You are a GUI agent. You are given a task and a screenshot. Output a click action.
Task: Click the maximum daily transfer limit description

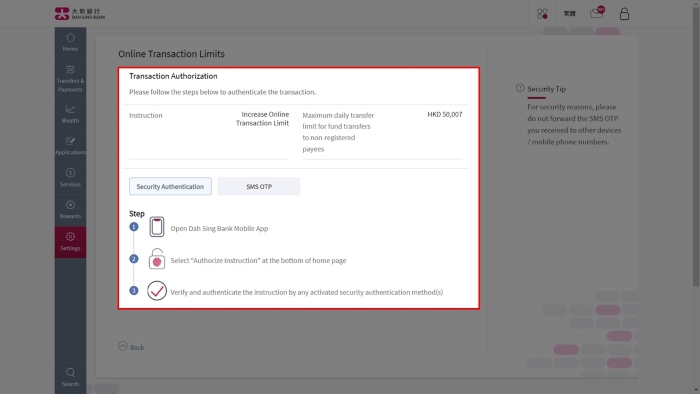[x=338, y=132]
